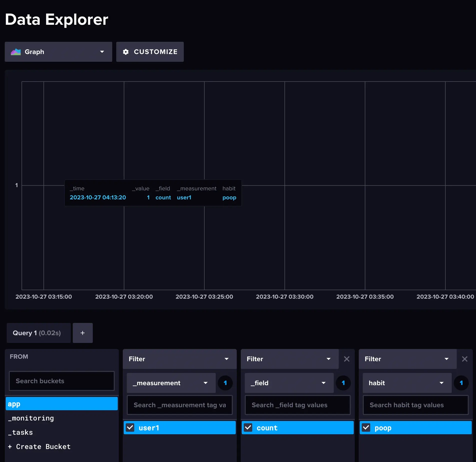The width and height of the screenshot is (476, 462).
Task: Click the _measurement selected count badge
Action: click(225, 383)
